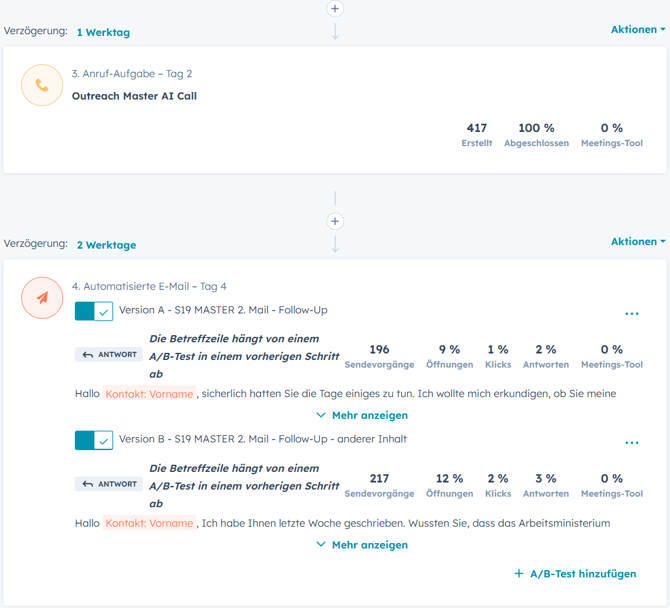Click the paper plane automated email icon
Screen dimensions: 670x608
42,298
